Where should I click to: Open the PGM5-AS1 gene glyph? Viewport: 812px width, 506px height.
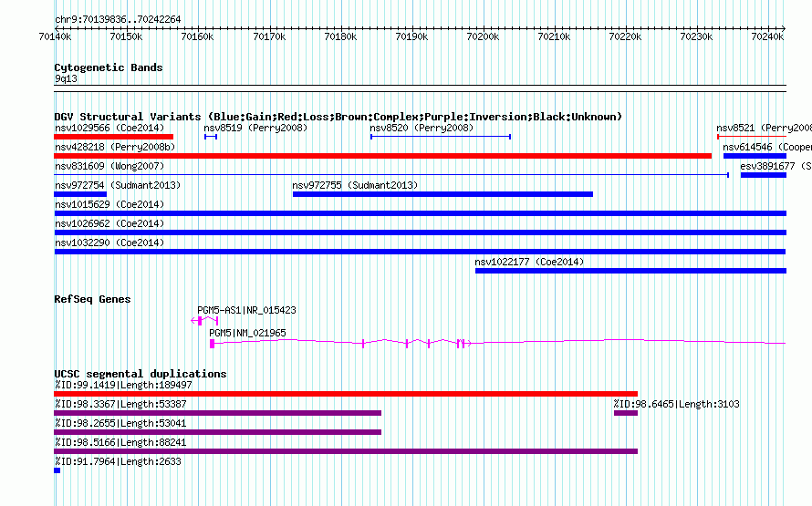click(204, 321)
